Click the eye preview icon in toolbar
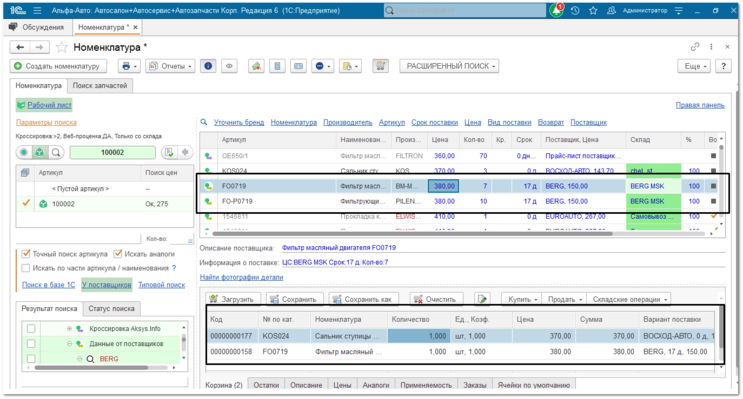The width and height of the screenshot is (743, 399). 229,66
